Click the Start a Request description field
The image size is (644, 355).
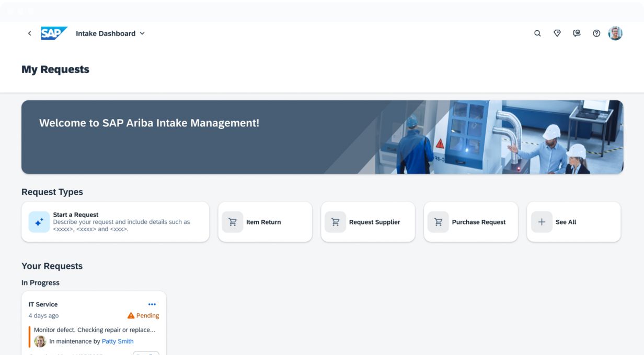click(x=121, y=226)
